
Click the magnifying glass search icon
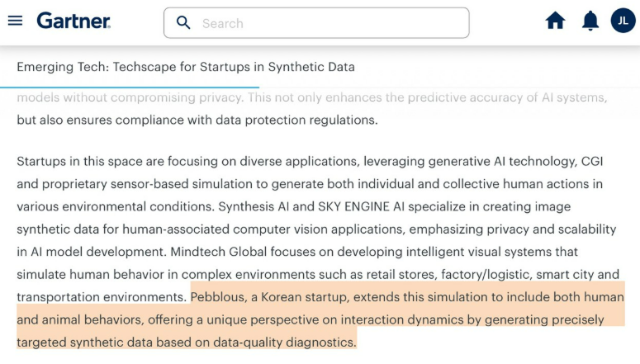[x=183, y=22]
